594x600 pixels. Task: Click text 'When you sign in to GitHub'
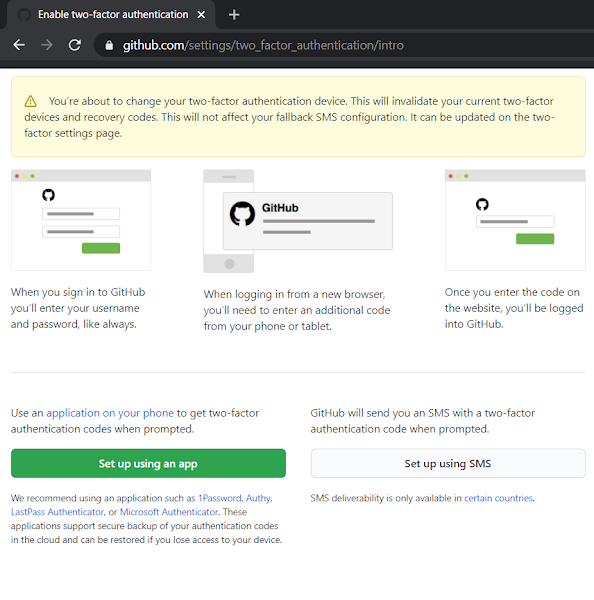point(78,292)
